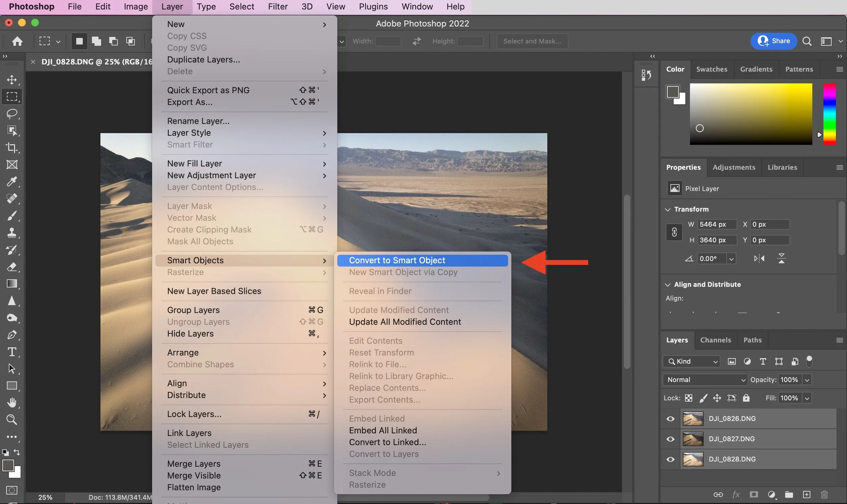Collapse the Align and Distribute section
This screenshot has height=504, width=847.
[x=668, y=285]
